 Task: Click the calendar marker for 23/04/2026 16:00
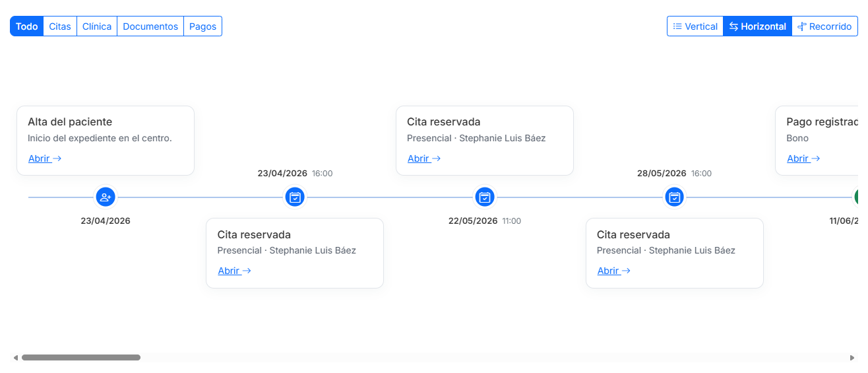(295, 197)
